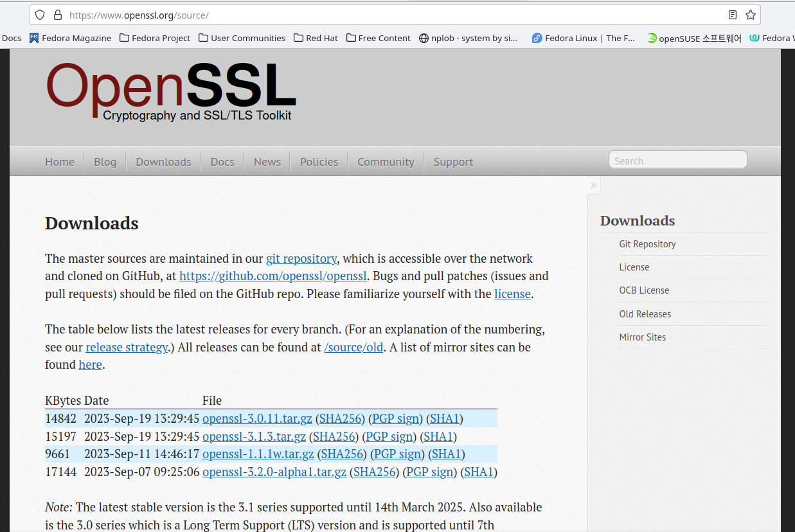Open the Docs nav item
The height and width of the screenshot is (532, 795).
tap(222, 162)
